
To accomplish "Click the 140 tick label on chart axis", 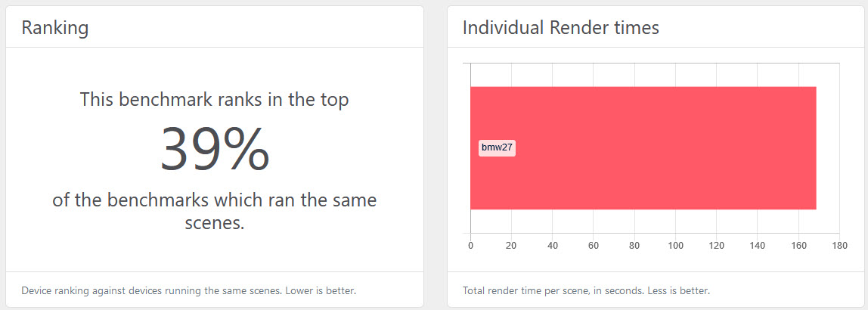I will (758, 246).
